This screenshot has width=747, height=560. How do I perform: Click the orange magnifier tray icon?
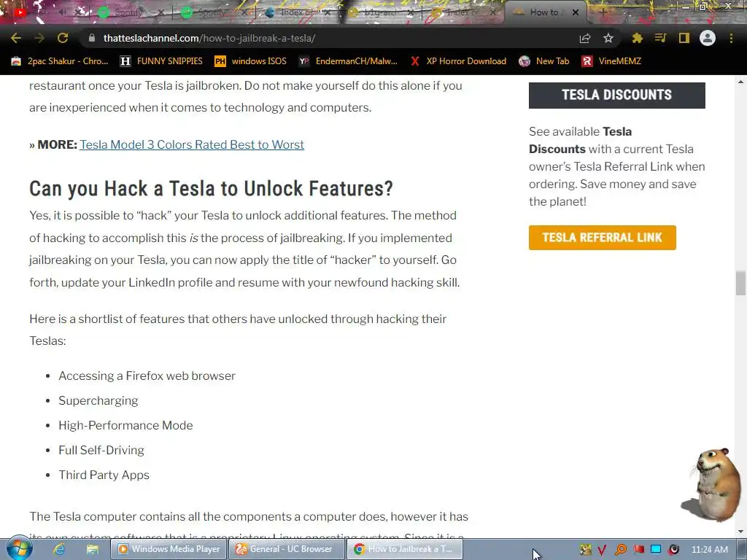pos(620,550)
